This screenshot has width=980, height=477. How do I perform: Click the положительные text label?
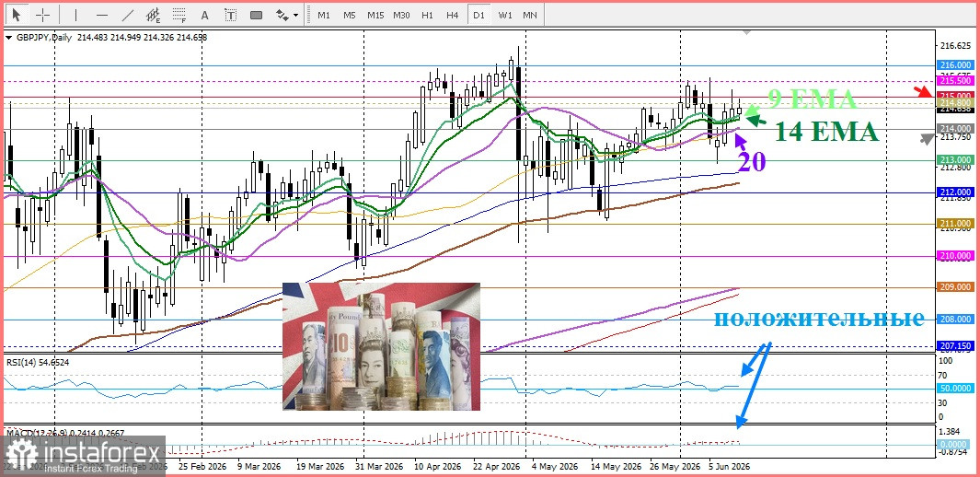click(819, 319)
